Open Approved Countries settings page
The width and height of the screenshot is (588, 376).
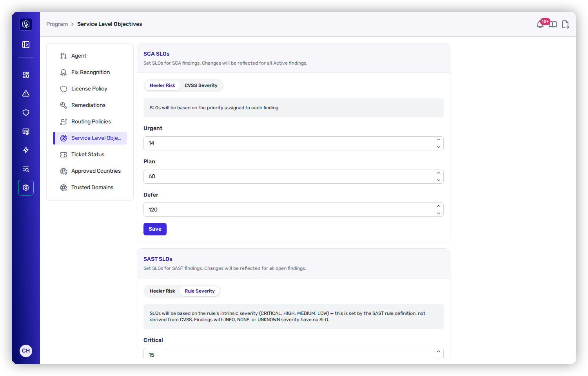[90, 171]
